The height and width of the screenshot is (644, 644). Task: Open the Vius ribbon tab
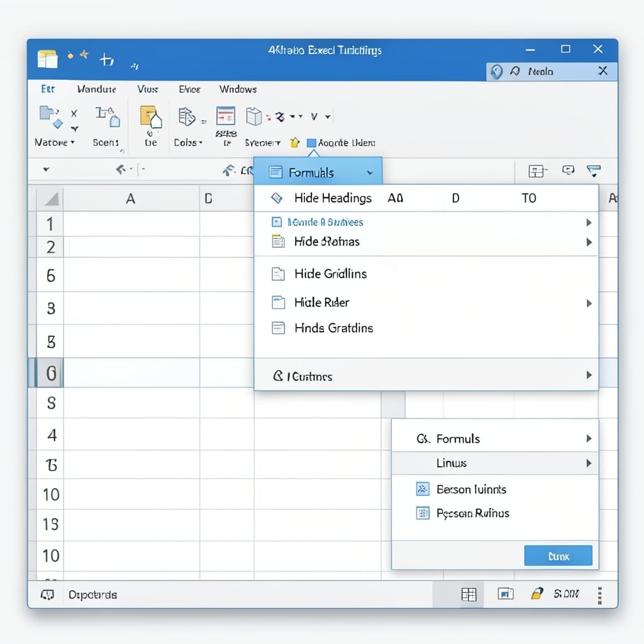(x=148, y=89)
